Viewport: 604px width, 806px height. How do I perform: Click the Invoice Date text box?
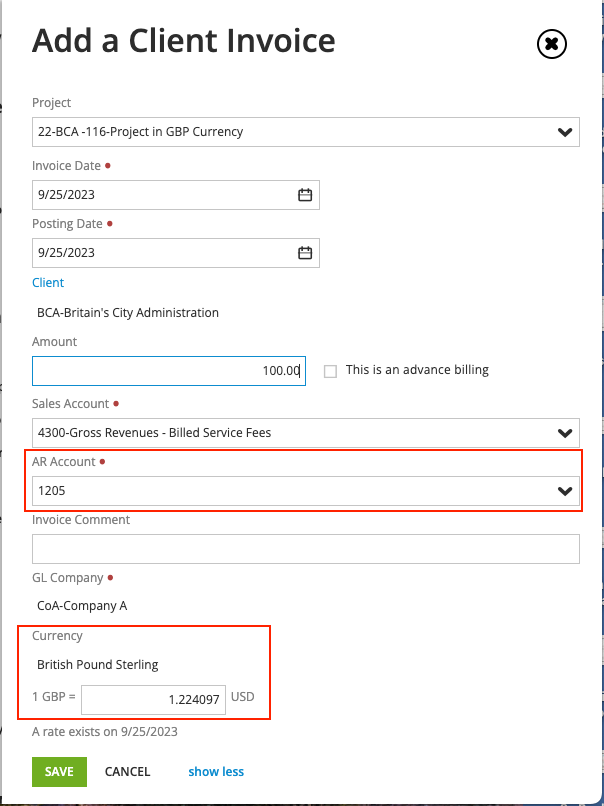[x=160, y=194]
